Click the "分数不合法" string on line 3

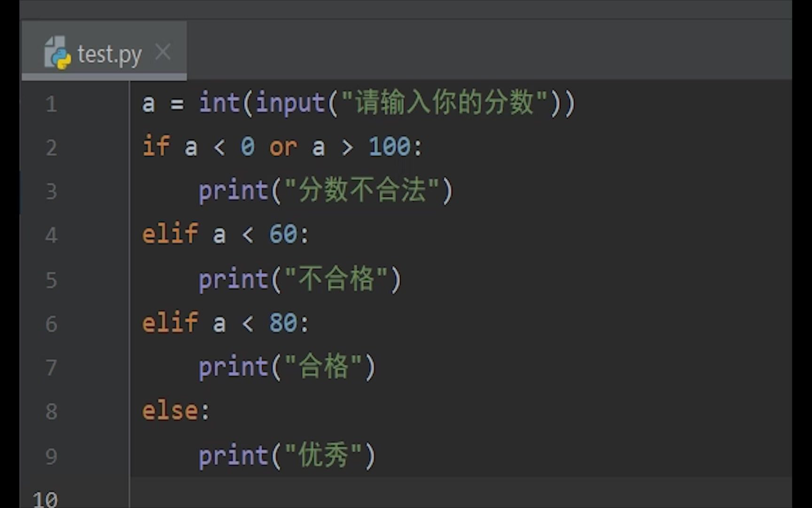(x=362, y=190)
